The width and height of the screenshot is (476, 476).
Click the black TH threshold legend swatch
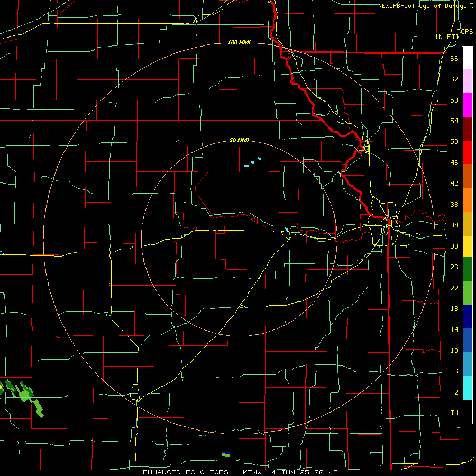[467, 411]
